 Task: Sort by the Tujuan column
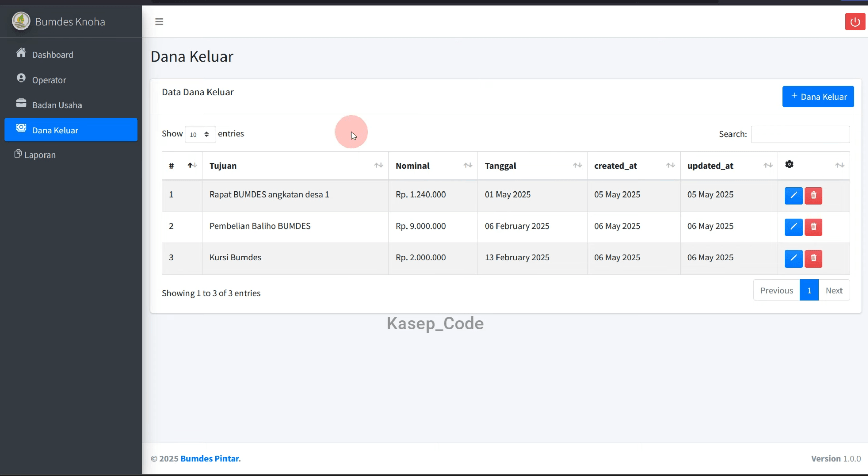[x=295, y=165]
